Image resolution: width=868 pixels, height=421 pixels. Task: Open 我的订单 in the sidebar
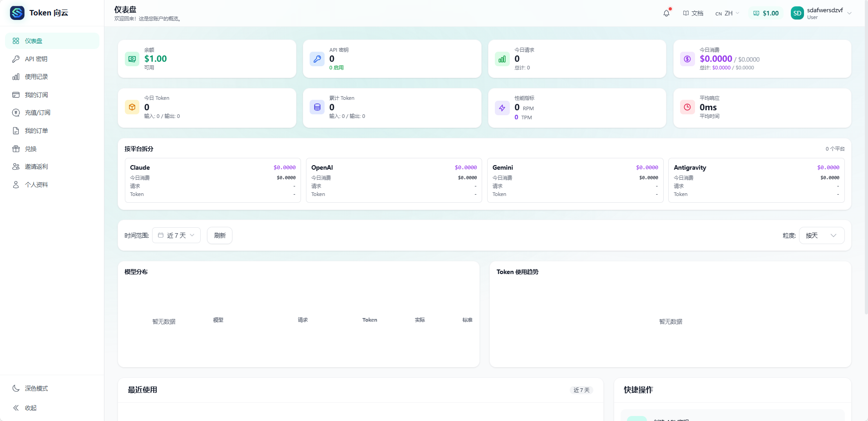pyautogui.click(x=52, y=131)
